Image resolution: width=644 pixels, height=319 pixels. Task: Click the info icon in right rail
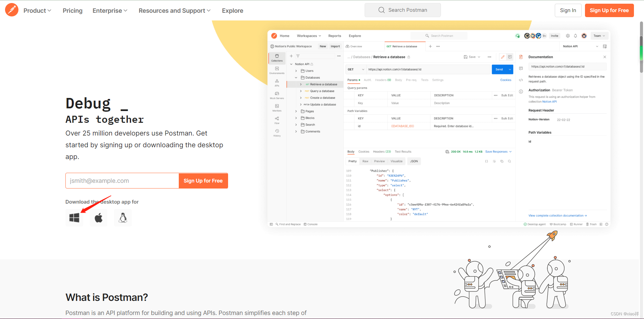coord(521,92)
